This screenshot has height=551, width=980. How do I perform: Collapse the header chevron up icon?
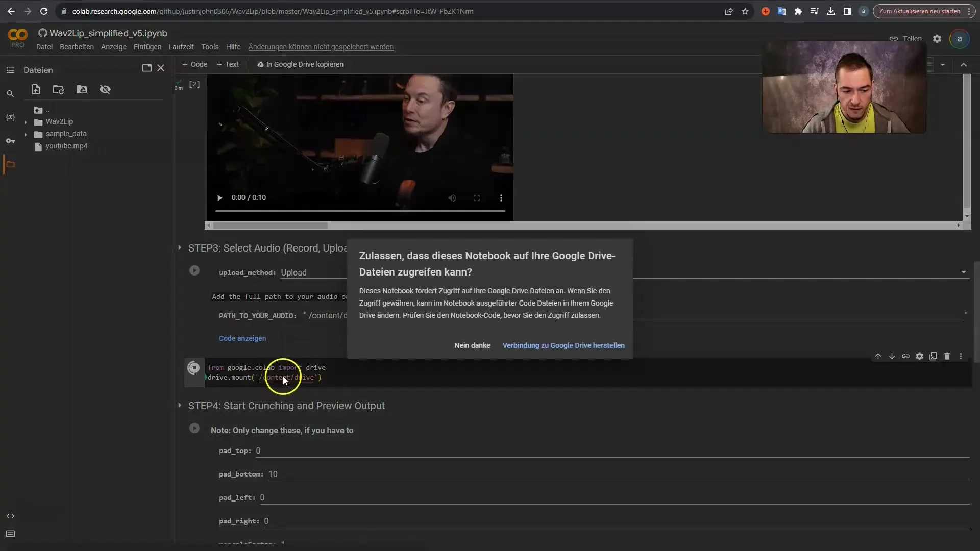click(964, 65)
